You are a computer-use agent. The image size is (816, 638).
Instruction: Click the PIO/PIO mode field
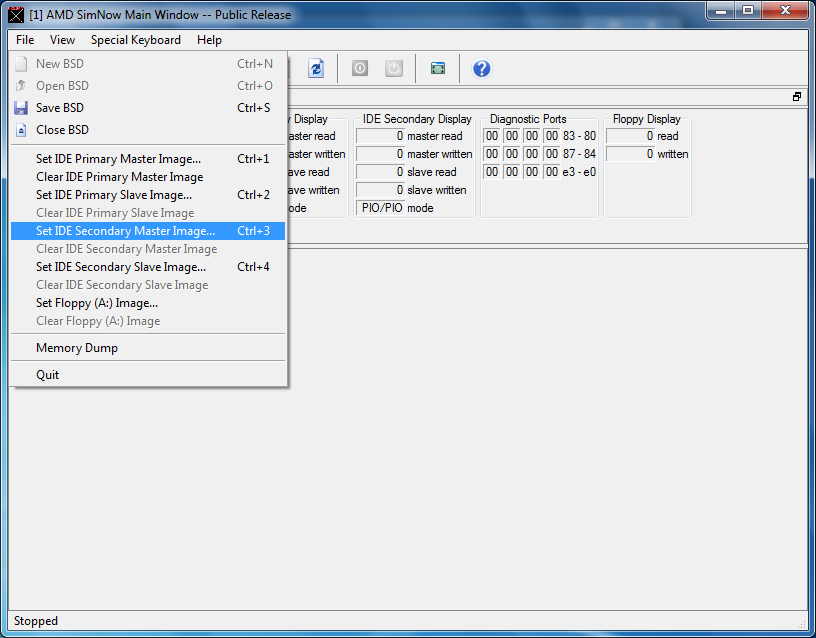(380, 208)
